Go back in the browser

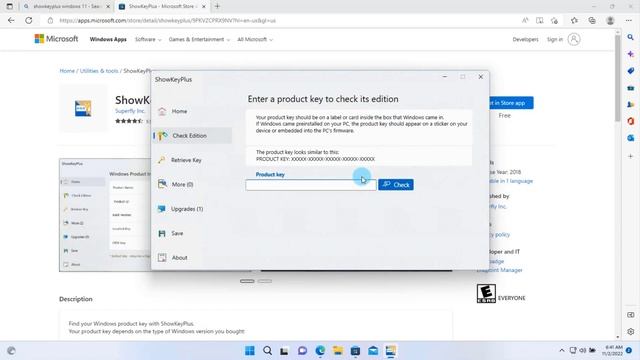pos(11,20)
